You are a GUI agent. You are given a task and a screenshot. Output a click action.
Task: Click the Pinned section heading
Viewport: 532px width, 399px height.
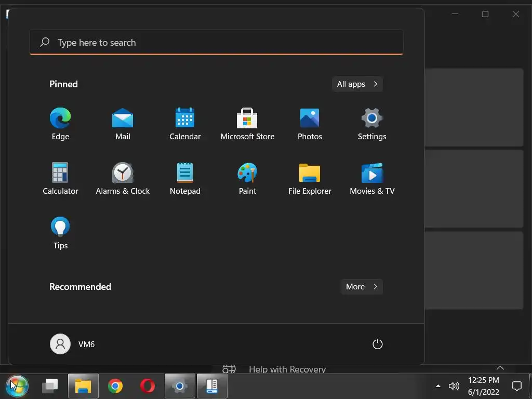coord(63,84)
